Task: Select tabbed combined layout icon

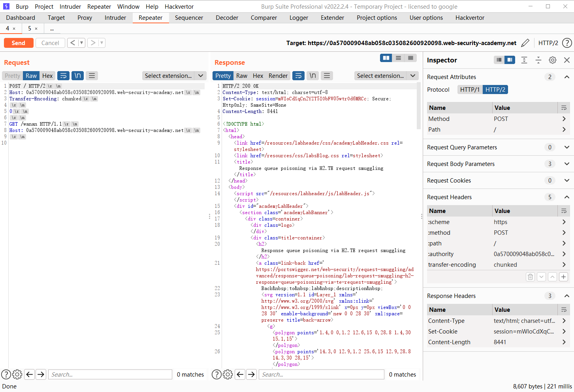Action: [410, 58]
